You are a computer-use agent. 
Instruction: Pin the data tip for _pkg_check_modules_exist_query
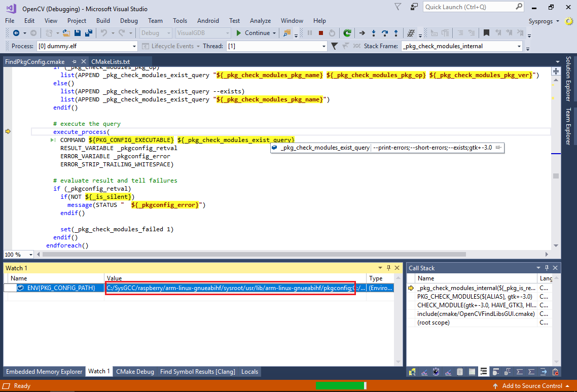[498, 148]
